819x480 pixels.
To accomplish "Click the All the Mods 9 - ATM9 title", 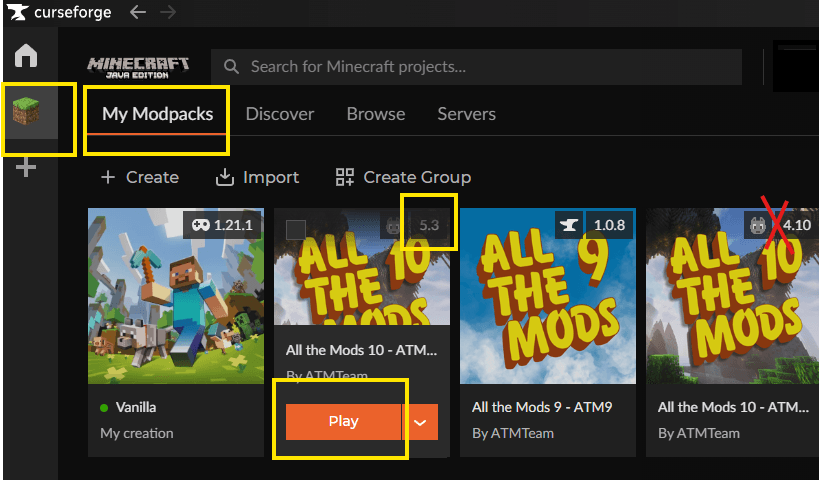I will click(x=542, y=407).
